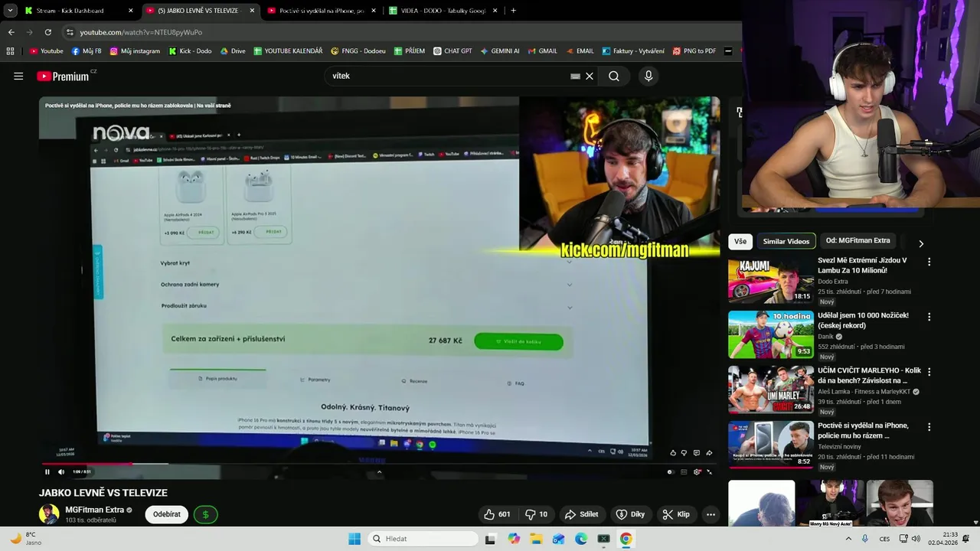980x551 pixels.
Task: Open the browser apps grid in bookmarks bar
Action: click(10, 51)
